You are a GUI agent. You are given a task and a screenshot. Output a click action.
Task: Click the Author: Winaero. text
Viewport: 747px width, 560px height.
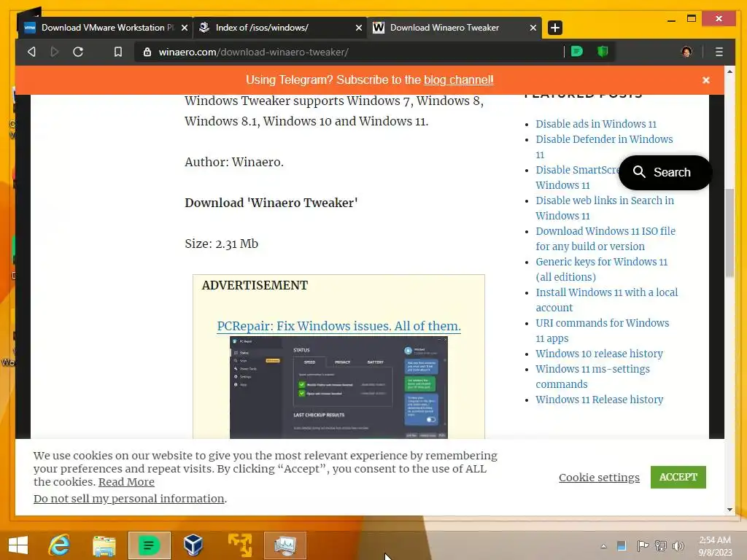(234, 162)
